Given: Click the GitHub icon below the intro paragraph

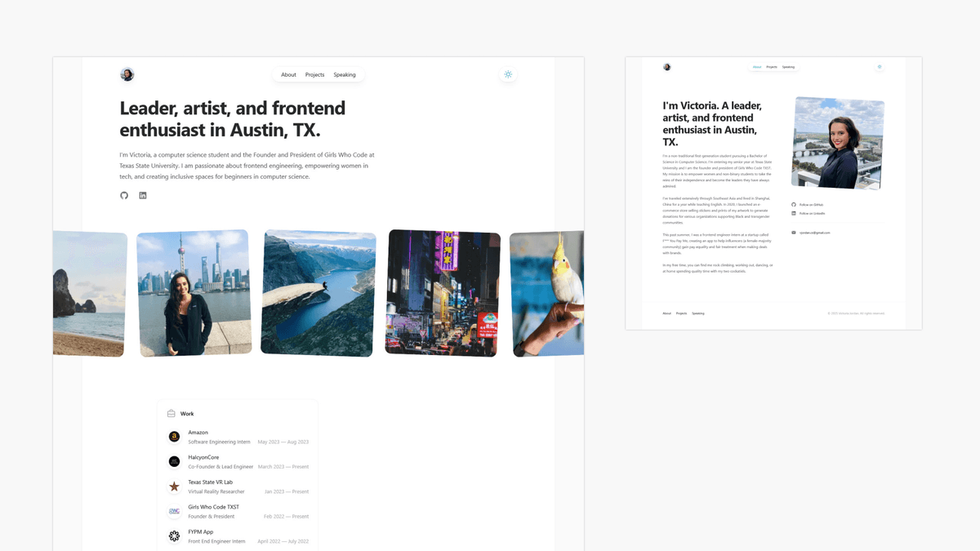Looking at the screenshot, I should [124, 195].
